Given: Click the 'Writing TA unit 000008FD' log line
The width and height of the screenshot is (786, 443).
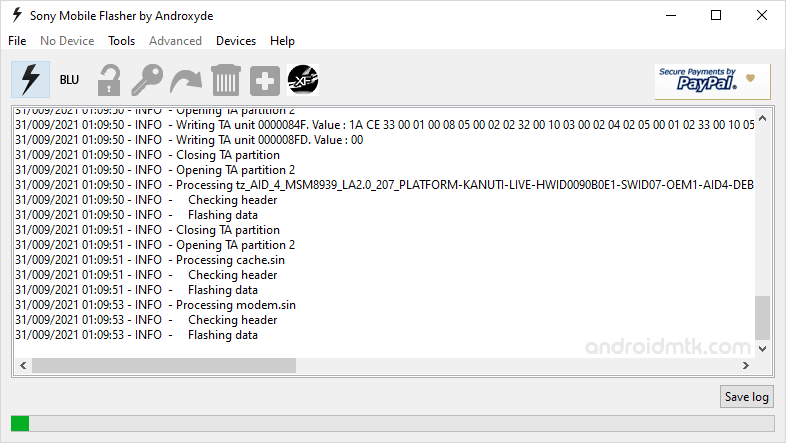Looking at the screenshot, I should pos(189,139).
